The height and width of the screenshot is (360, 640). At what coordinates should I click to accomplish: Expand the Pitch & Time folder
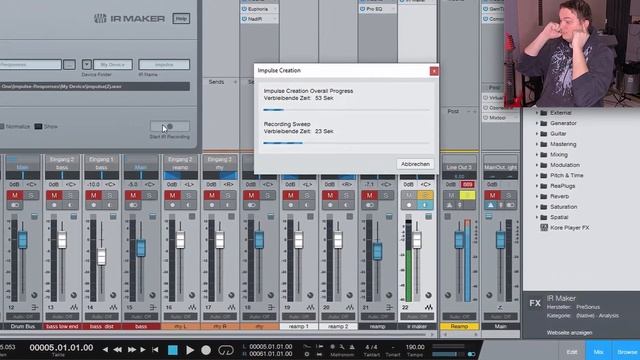tap(537, 175)
